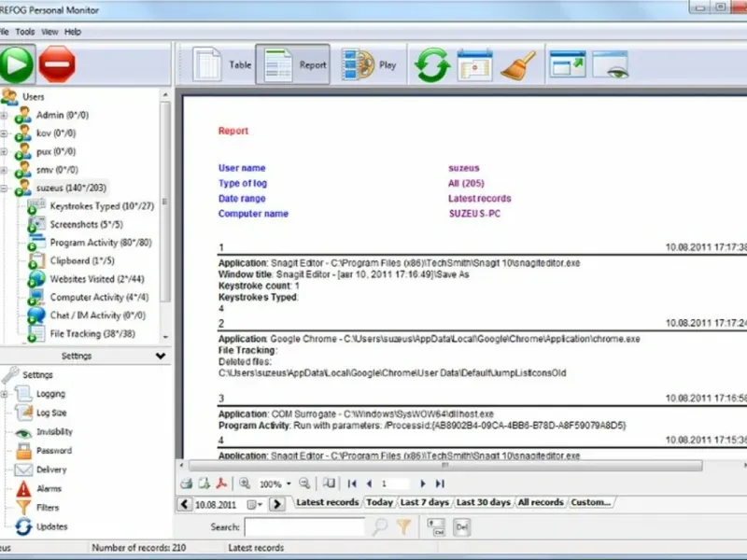Image resolution: width=747 pixels, height=560 pixels.
Task: Open Alarms settings
Action: click(x=49, y=488)
